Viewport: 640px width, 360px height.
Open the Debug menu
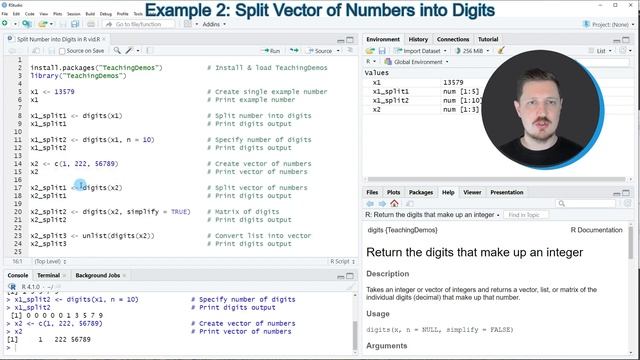pos(106,14)
